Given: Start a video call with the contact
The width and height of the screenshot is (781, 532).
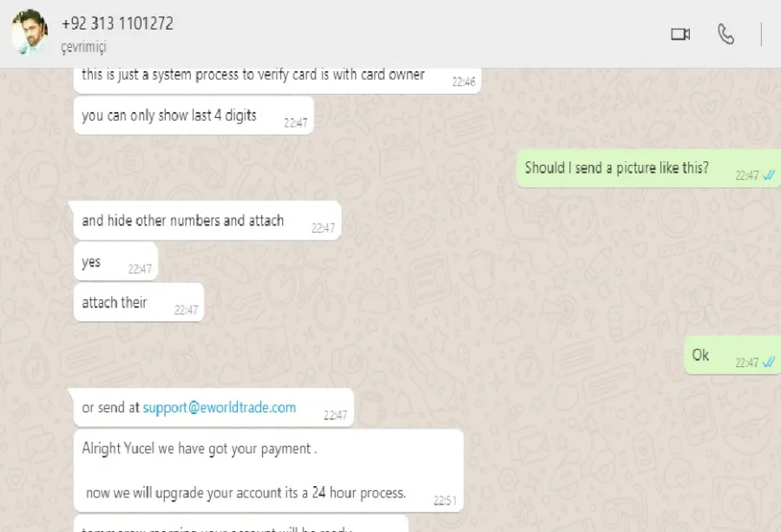Looking at the screenshot, I should (x=679, y=35).
